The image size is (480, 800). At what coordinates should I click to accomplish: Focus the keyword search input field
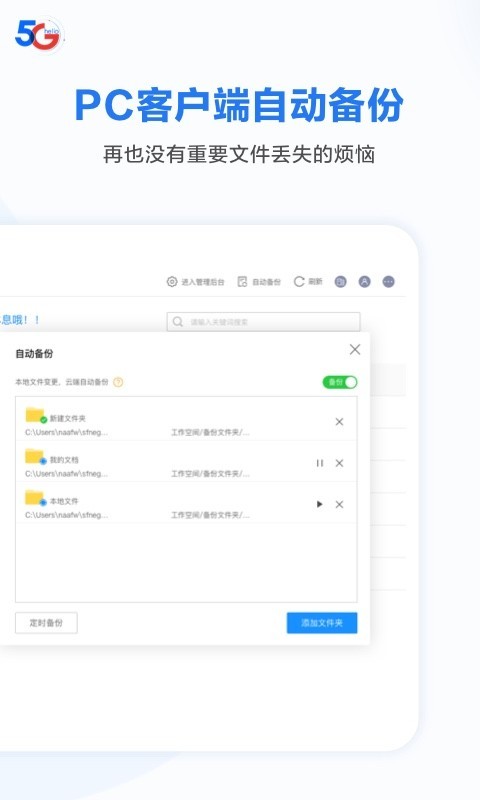point(263,322)
